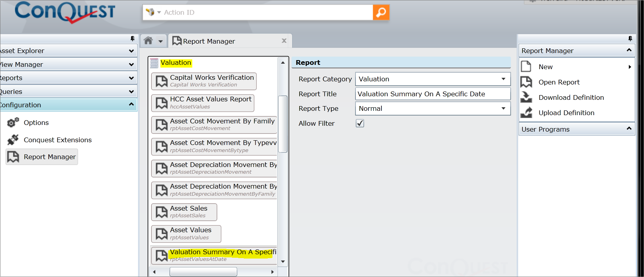Collapse the right Report Manager panel header
The image size is (644, 277).
point(576,51)
